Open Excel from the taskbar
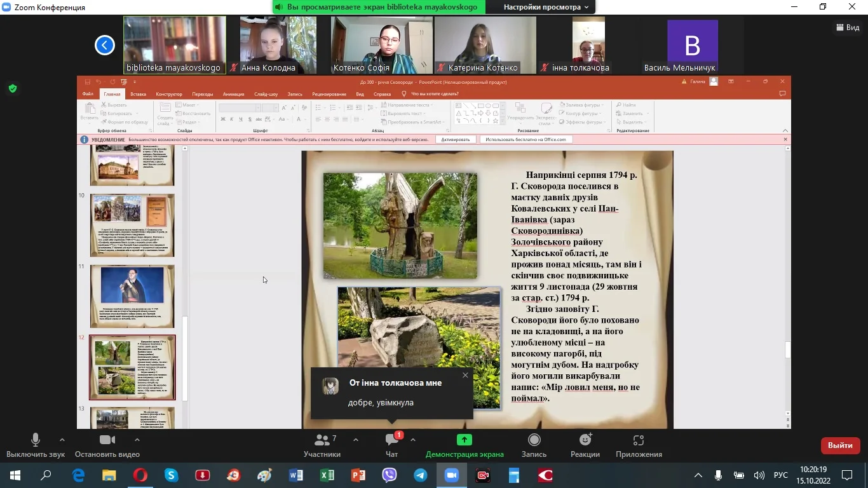Viewport: 868px width, 488px height. (327, 475)
